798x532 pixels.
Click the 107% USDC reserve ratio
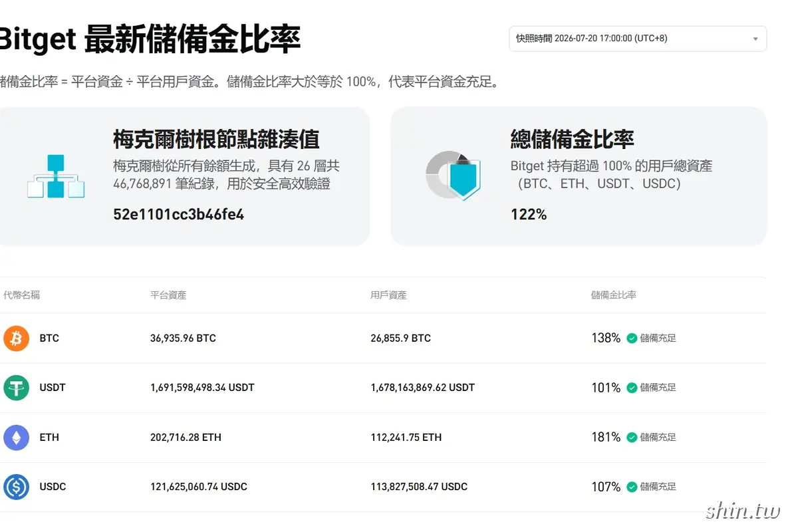(606, 487)
